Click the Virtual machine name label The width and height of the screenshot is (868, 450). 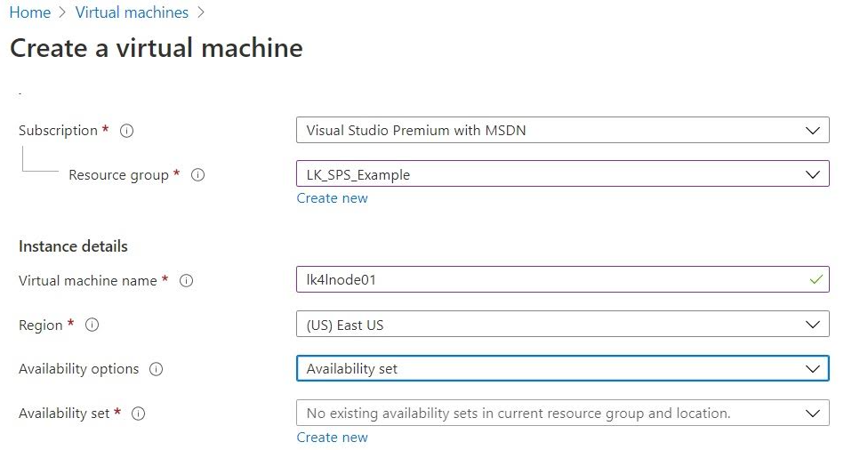coord(88,281)
